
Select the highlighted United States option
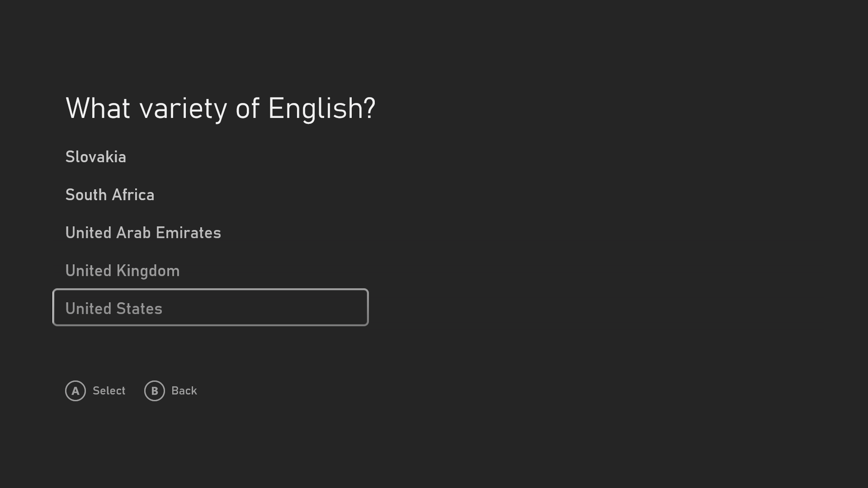point(211,307)
